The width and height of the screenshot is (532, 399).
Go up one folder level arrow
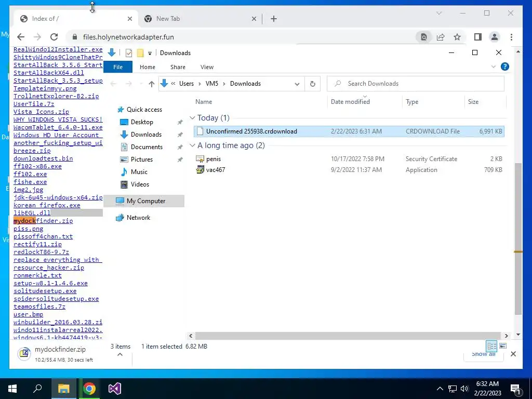(x=152, y=84)
